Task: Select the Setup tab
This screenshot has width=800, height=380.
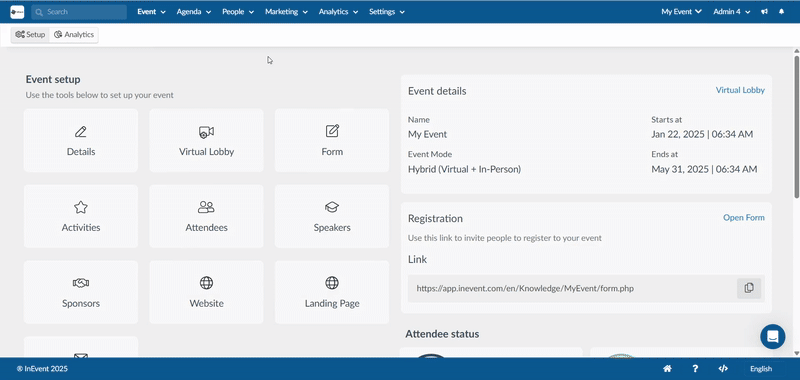Action: 30,35
